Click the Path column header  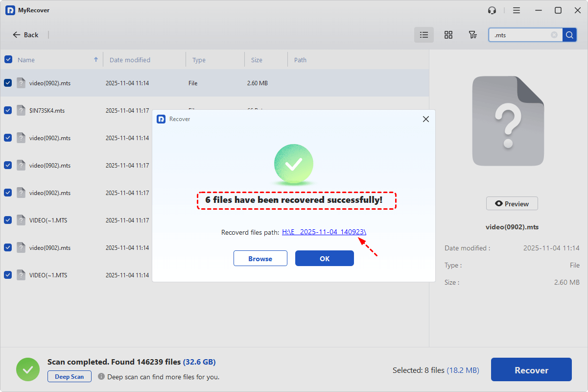coord(300,60)
